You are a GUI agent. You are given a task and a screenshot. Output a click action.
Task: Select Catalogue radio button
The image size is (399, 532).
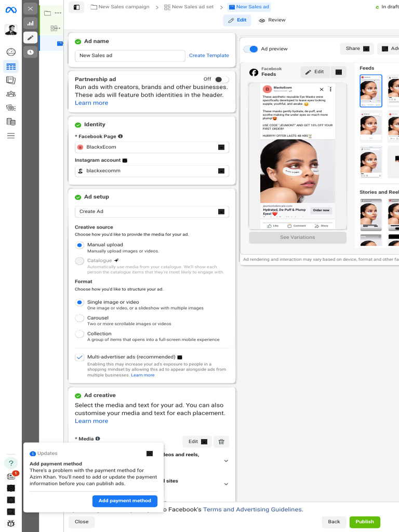tap(79, 261)
